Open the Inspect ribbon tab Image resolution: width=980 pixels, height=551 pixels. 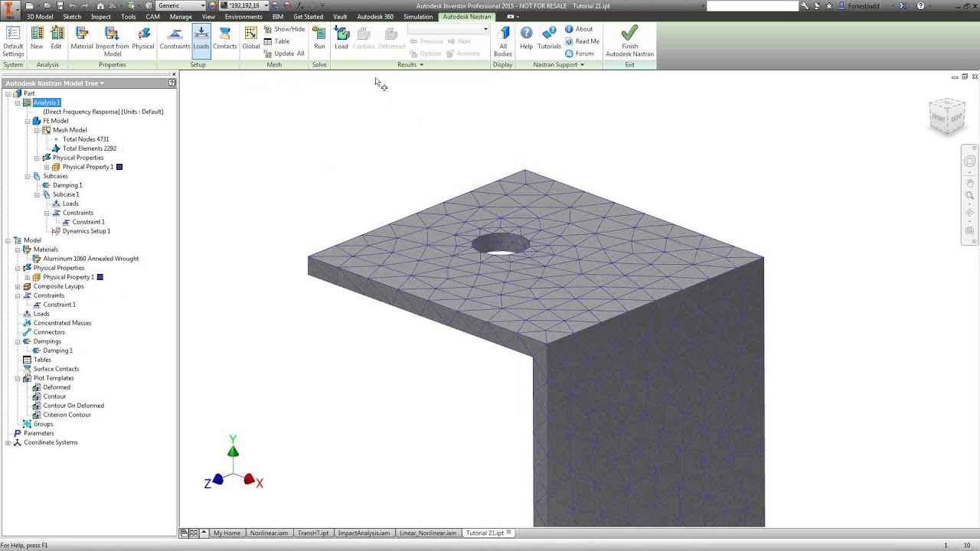100,17
